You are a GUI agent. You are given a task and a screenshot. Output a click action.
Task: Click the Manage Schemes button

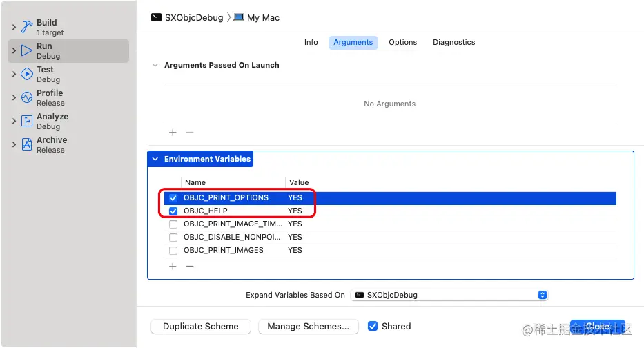(308, 326)
